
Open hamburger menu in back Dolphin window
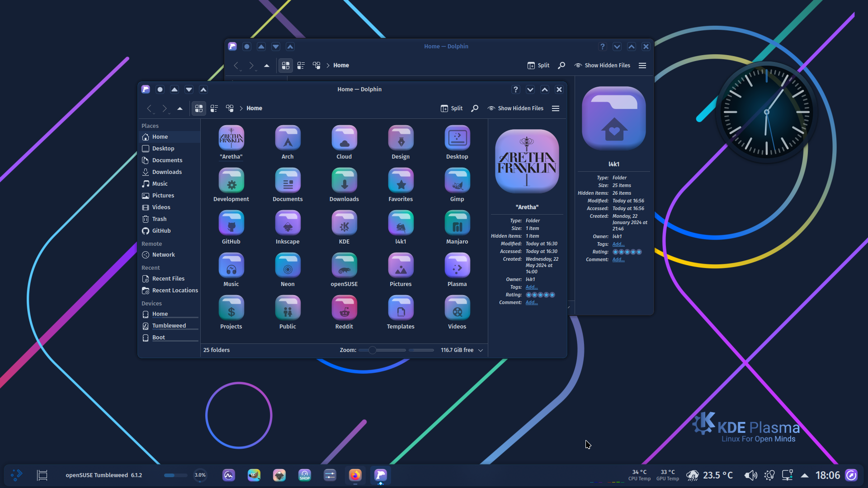pyautogui.click(x=642, y=66)
